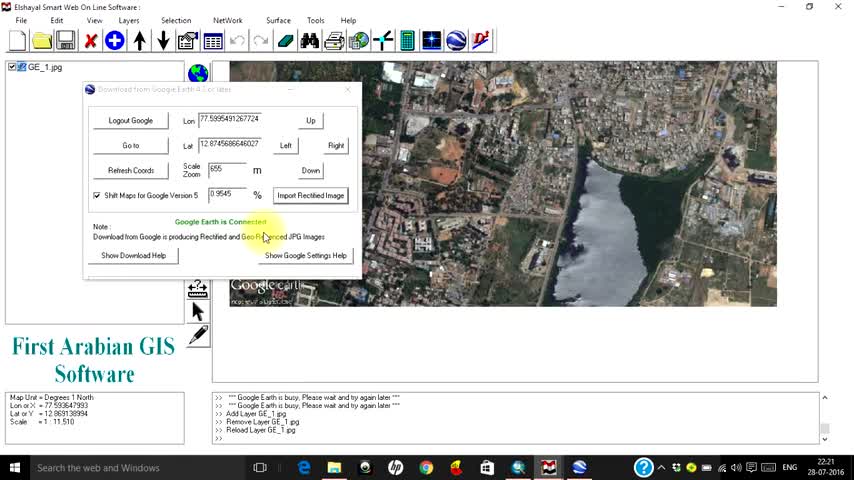This screenshot has width=854, height=480.
Task: Select the green eraser tool
Action: [x=285, y=41]
